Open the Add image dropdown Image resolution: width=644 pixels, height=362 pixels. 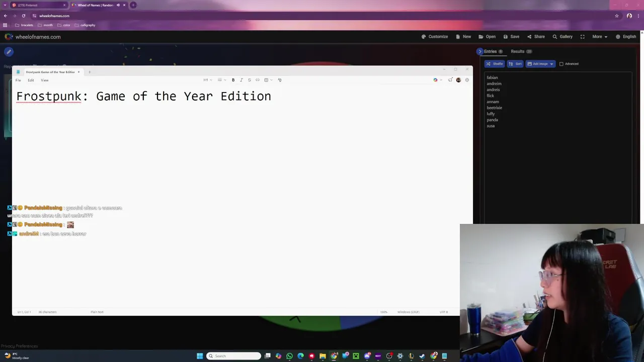(x=540, y=64)
